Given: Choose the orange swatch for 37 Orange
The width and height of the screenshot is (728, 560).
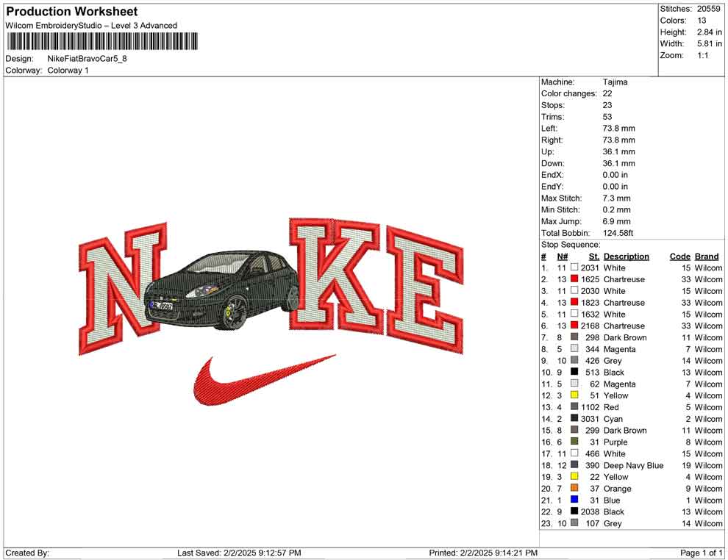Looking at the screenshot, I should [x=574, y=488].
